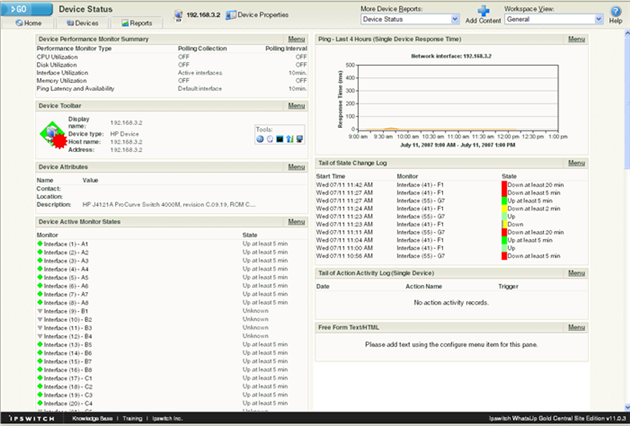Click the 'Interface (5) - A5' monitor row

[172, 277]
